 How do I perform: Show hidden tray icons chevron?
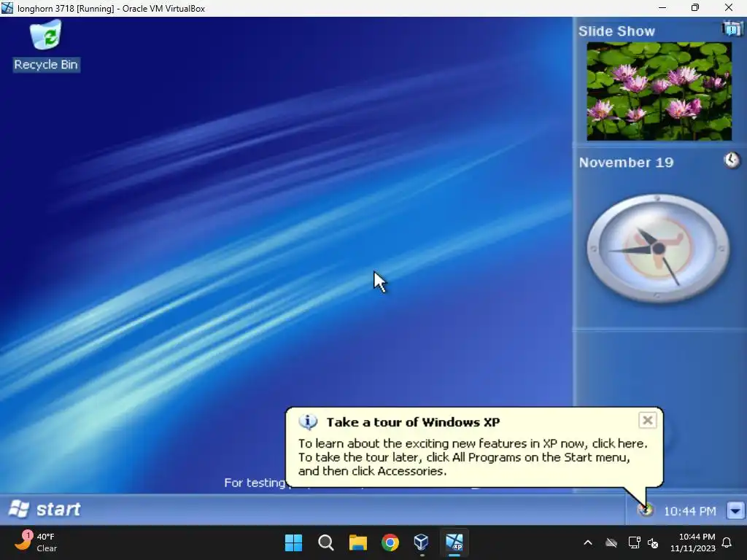tap(588, 542)
